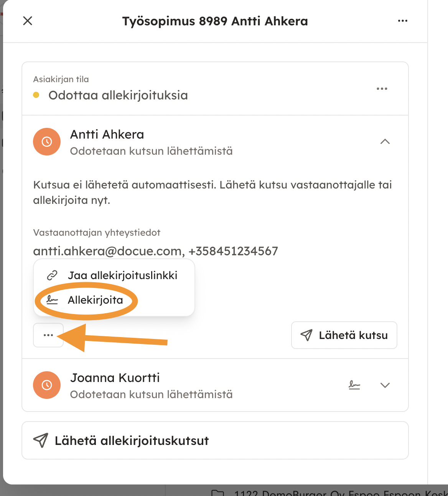Choose Allekirjoita from the popup menu
448x496 pixels.
(95, 300)
